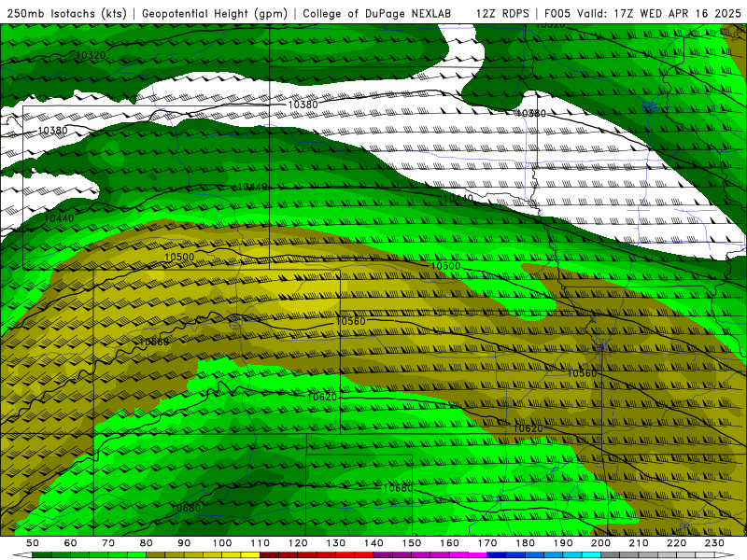Select the darkest green 50-55 kt legend swatch
Viewport: 747px width, 560px height.
(x=41, y=555)
